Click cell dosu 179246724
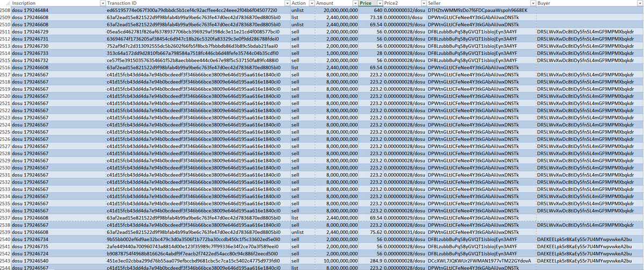 (58, 253)
